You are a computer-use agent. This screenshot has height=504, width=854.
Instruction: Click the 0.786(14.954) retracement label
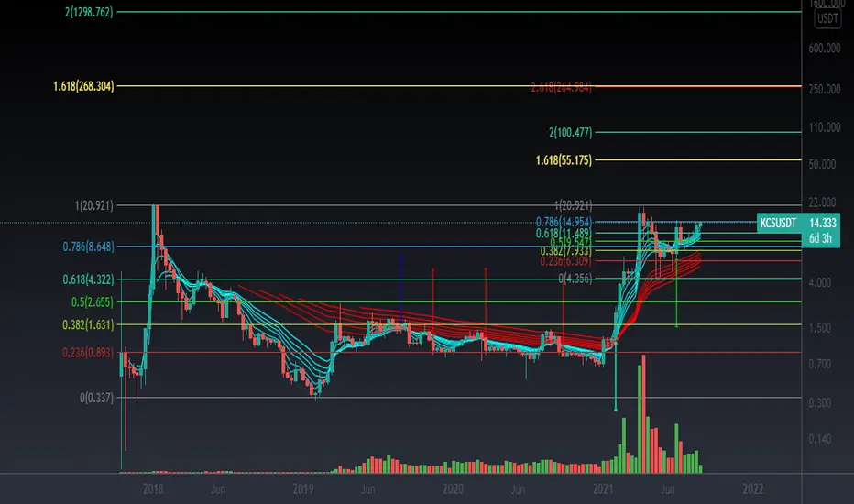pos(564,222)
